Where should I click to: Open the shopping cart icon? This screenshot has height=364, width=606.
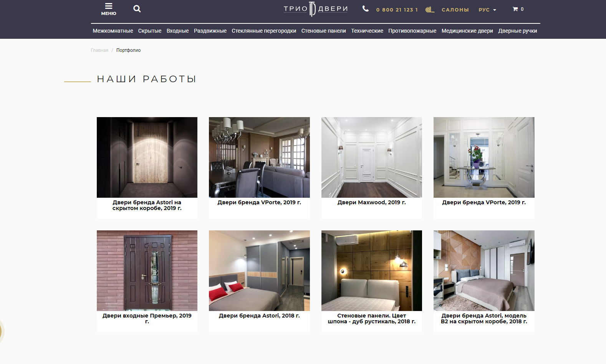515,9
